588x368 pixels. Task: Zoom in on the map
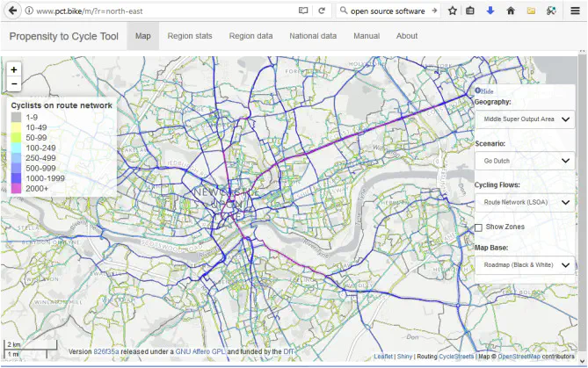14,69
